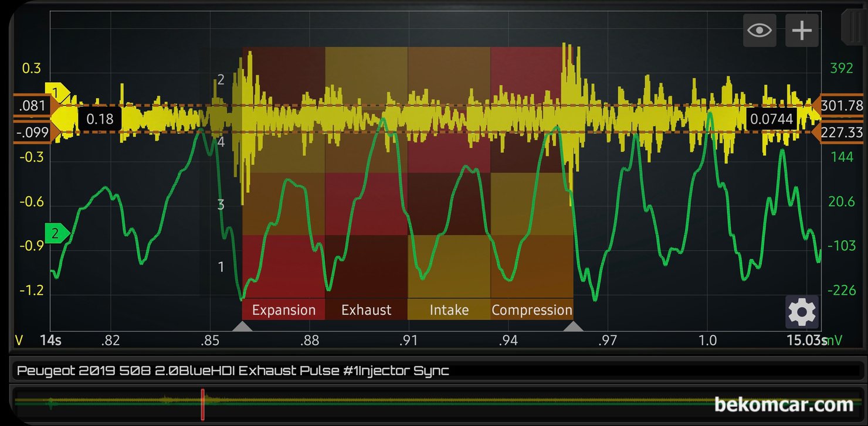Viewport: 868px width, 426px height.
Task: Click the right gray triangle overlay handle
Action: (x=573, y=326)
